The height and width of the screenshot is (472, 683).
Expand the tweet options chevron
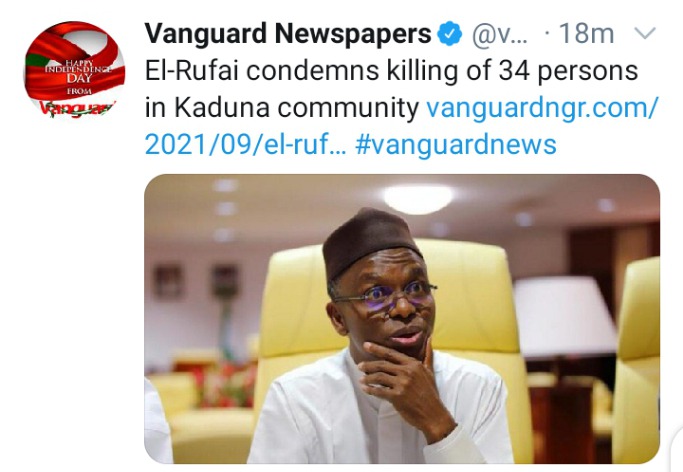click(645, 33)
